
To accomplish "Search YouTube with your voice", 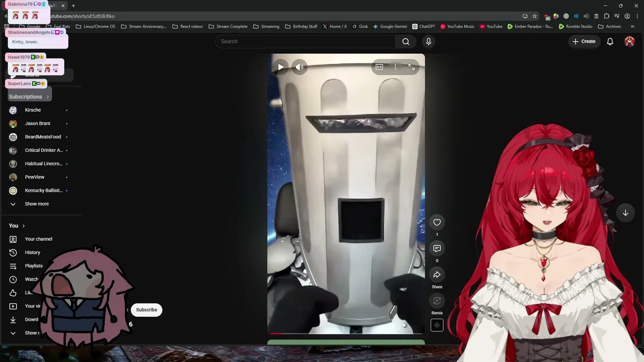I will 429,41.
